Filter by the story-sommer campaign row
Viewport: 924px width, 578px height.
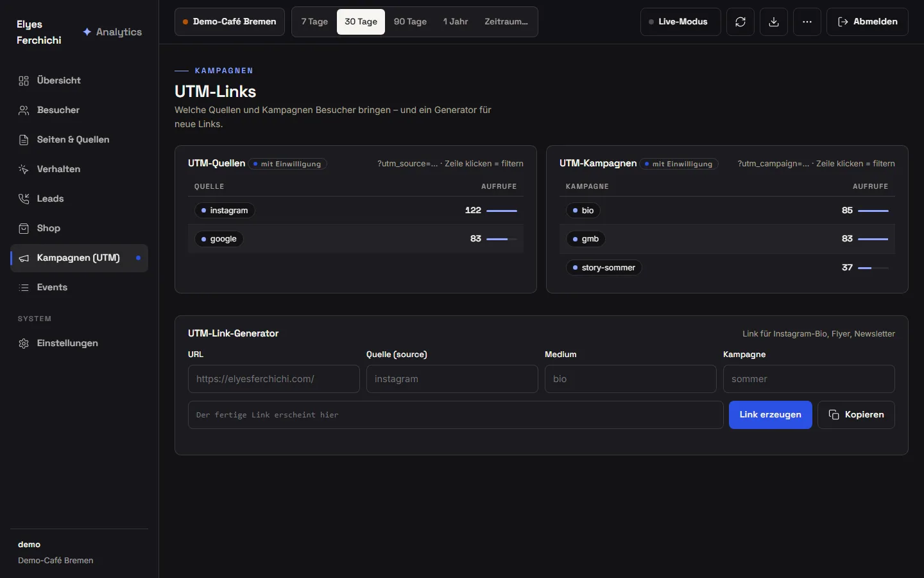pyautogui.click(x=727, y=268)
